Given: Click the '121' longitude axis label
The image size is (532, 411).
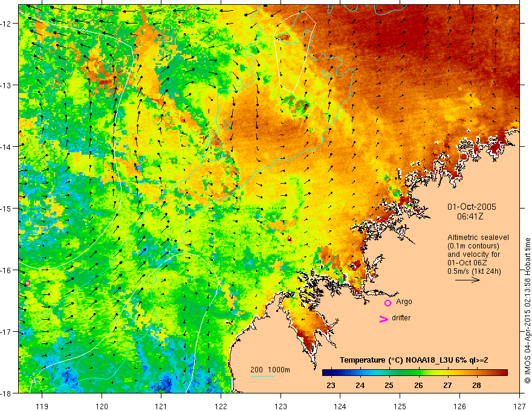Looking at the screenshot, I should coord(161,406).
